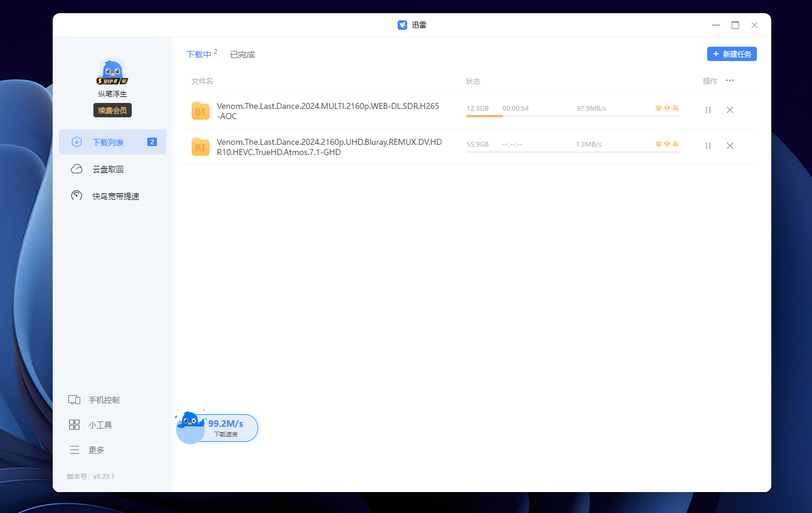Click the speedometer icon beside 快鸟宽带提速
This screenshot has width=812, height=513.
click(x=77, y=196)
